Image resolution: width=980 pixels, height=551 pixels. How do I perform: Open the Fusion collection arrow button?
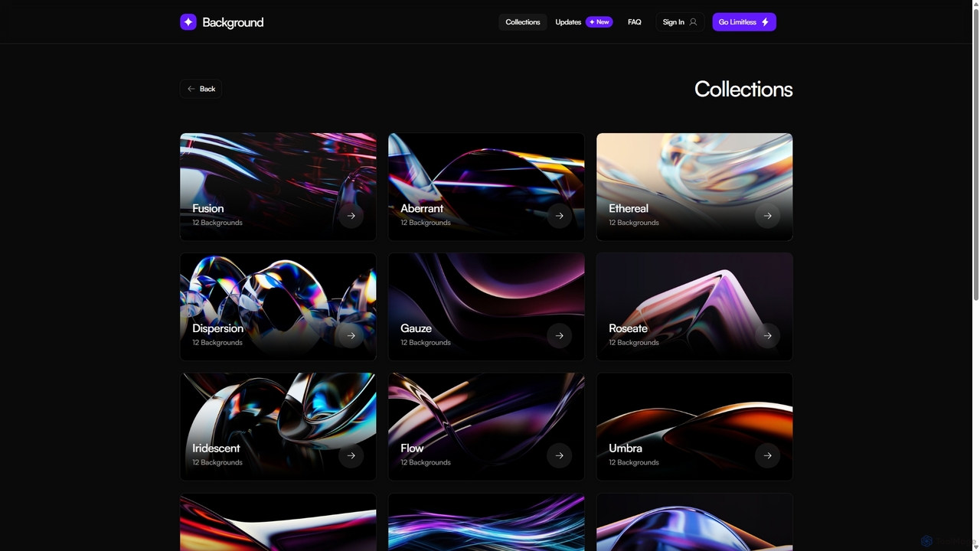pyautogui.click(x=351, y=216)
